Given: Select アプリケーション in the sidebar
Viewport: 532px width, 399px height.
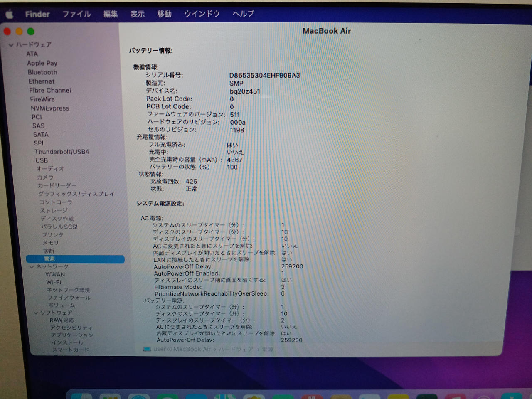Looking at the screenshot, I should [72, 335].
